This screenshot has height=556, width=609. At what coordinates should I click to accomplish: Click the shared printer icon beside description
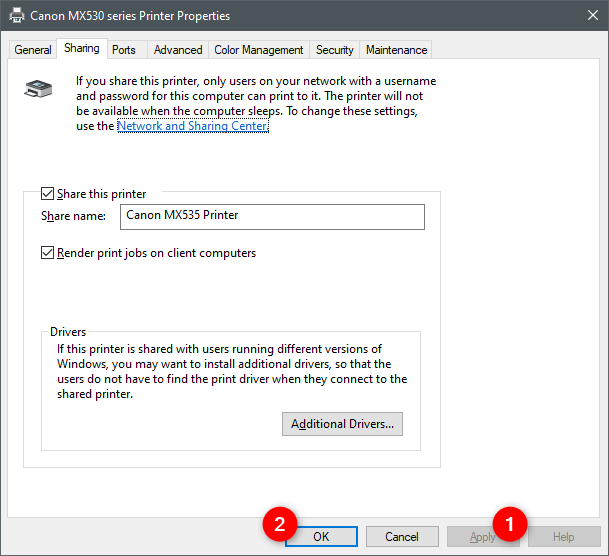coord(38,89)
